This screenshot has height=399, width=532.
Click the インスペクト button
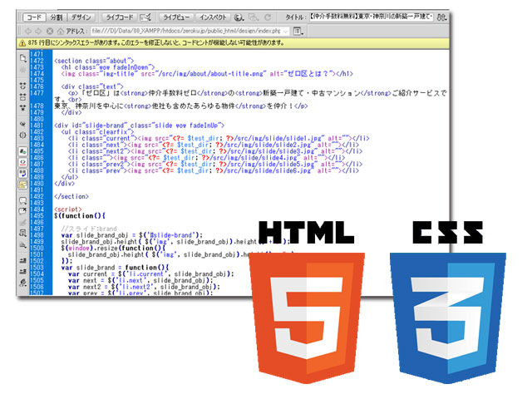pos(213,17)
